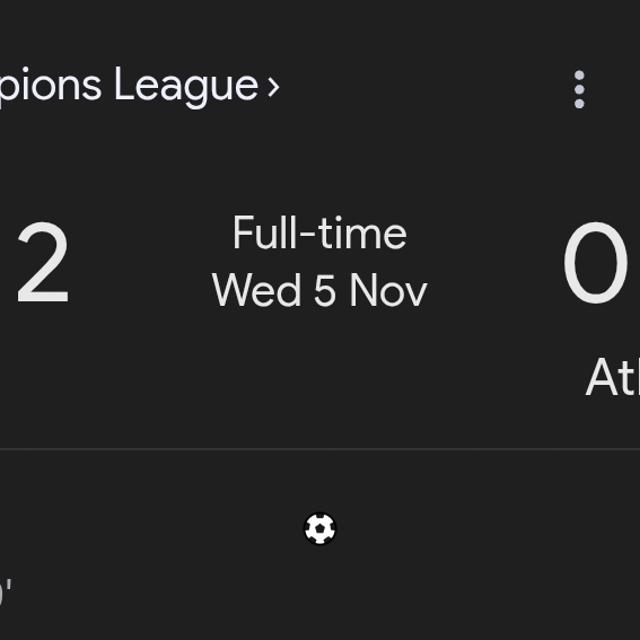This screenshot has height=640, width=640.
Task: Click the chevron beside Champions League
Action: click(273, 87)
